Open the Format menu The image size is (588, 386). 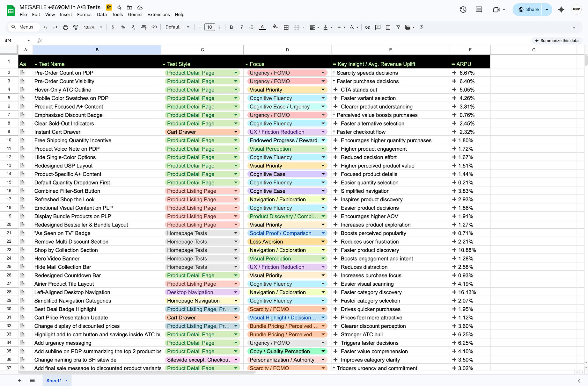[84, 15]
